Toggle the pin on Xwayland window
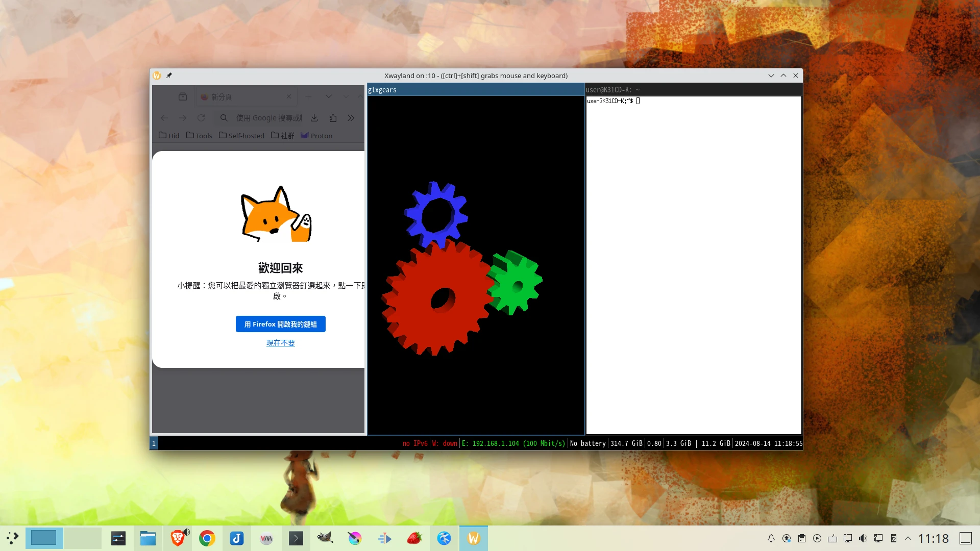980x551 pixels. 169,76
